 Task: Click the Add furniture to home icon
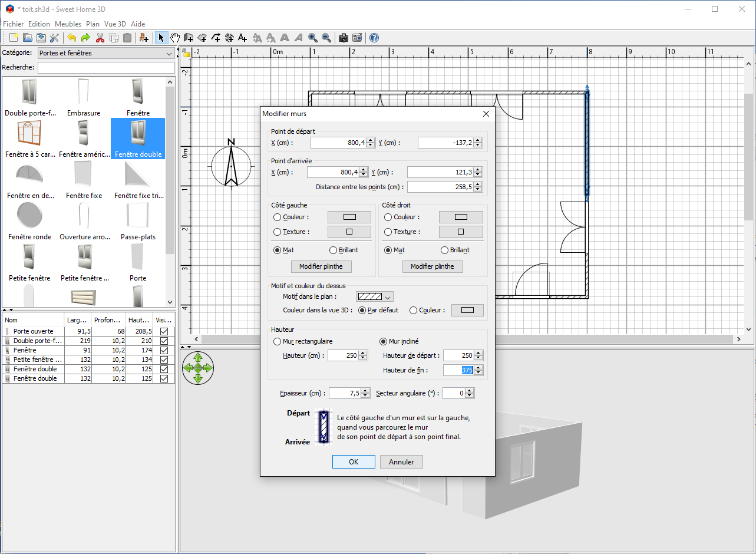click(144, 38)
